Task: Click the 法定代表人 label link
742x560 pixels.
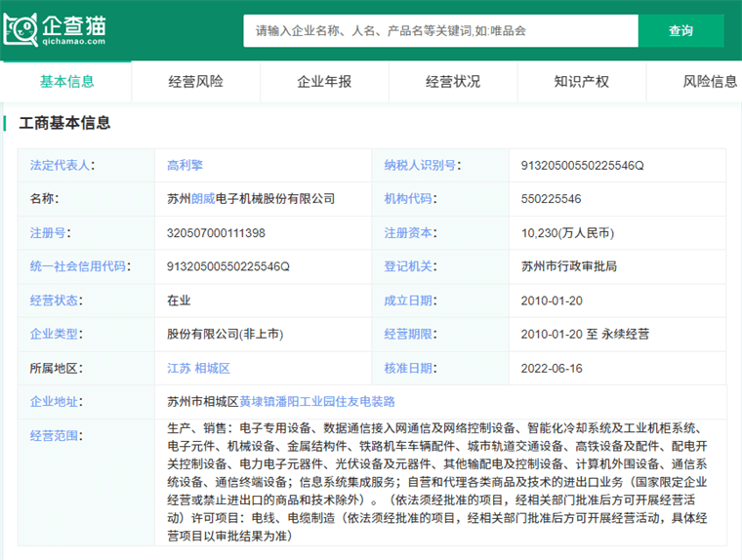Action: tap(60, 165)
